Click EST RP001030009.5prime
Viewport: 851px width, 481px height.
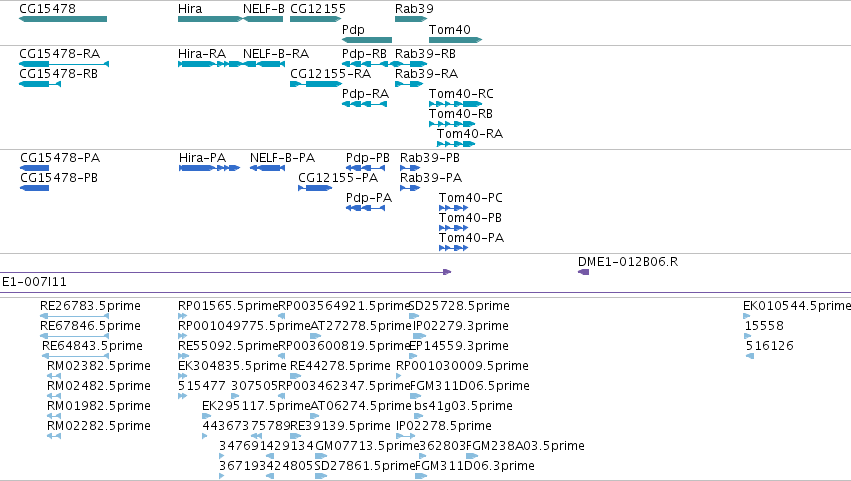(x=399, y=376)
